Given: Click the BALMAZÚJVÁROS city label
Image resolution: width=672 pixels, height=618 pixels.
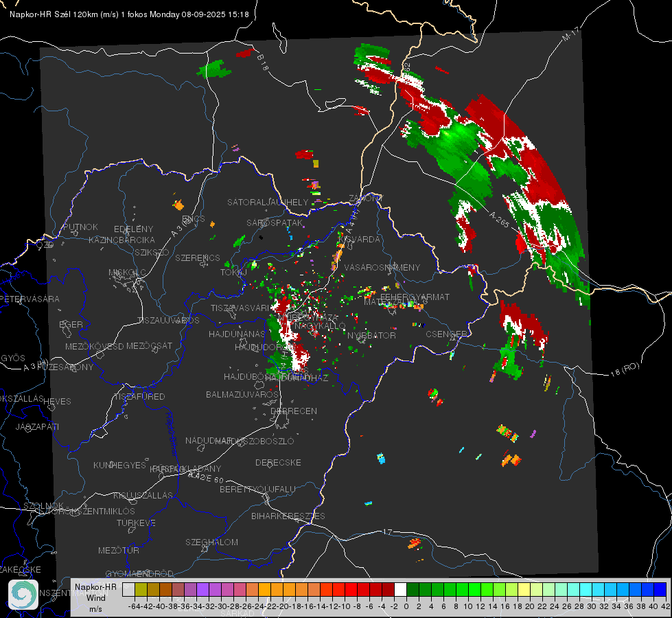Looking at the screenshot, I should pyautogui.click(x=242, y=394).
